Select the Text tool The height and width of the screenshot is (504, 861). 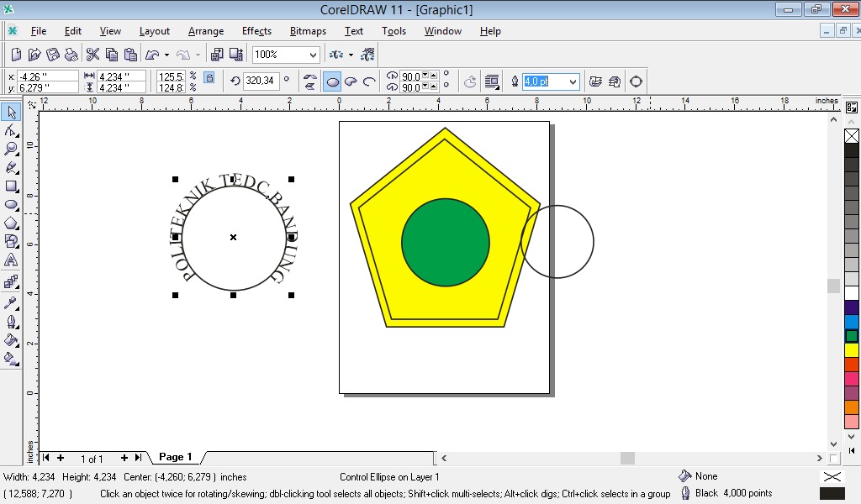point(11,260)
